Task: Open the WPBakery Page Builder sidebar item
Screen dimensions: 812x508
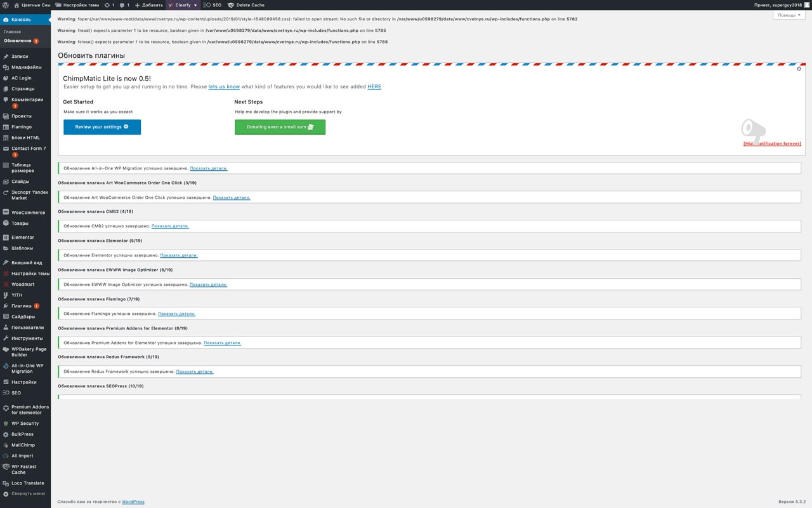Action: pos(25,352)
